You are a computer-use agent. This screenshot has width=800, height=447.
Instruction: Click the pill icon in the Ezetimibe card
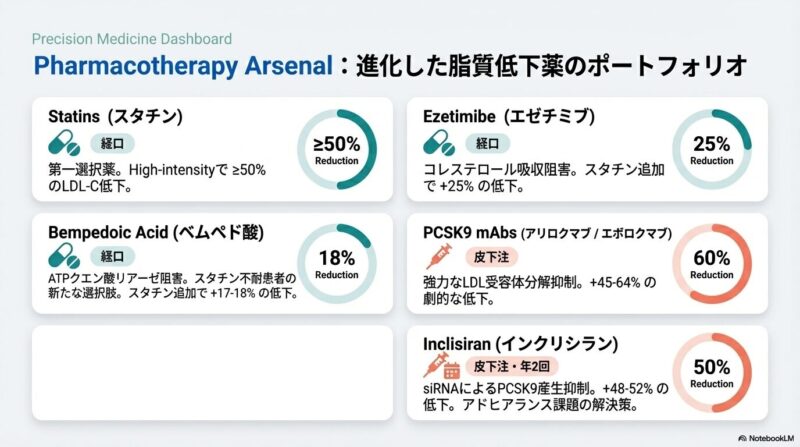[440, 142]
